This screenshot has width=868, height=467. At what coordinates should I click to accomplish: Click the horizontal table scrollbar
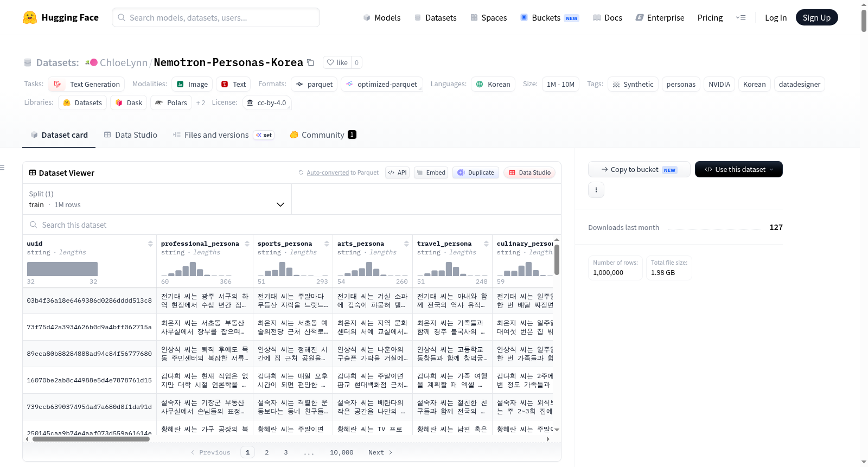coord(91,439)
